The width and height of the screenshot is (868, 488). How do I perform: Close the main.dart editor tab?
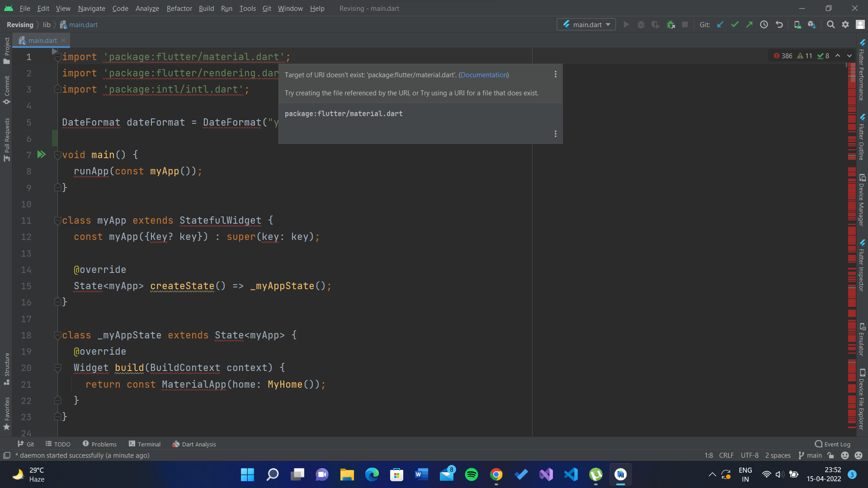click(63, 40)
